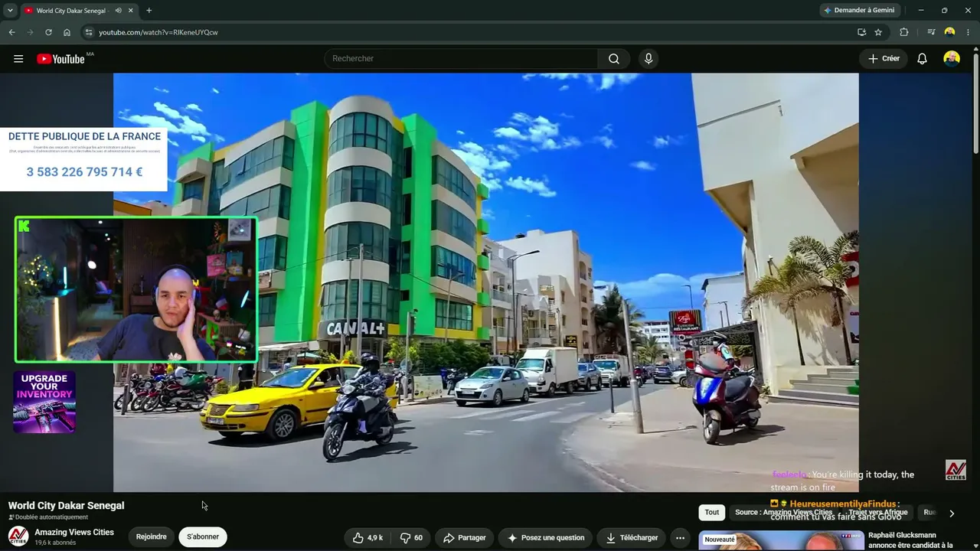Click the video title World City Dakar Senegal
Screen dimensions: 980x551
click(66, 506)
